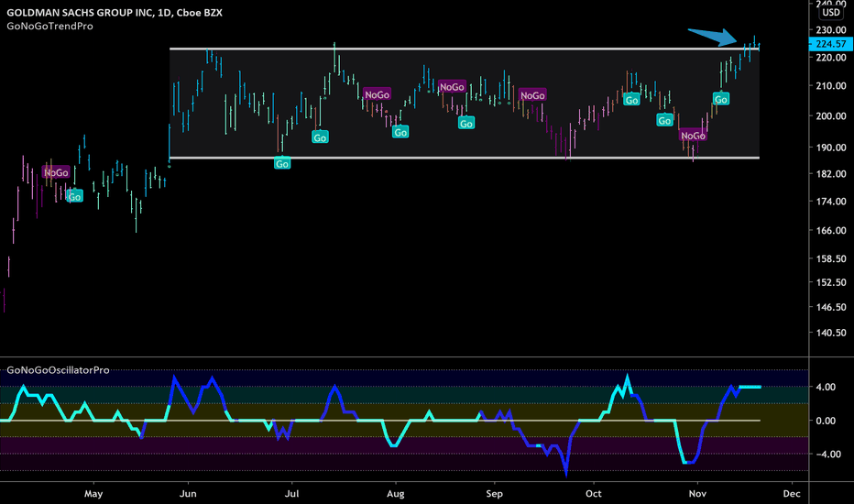Click the current price tag 224.57
Viewport: 854px width, 504px height.
[x=830, y=44]
